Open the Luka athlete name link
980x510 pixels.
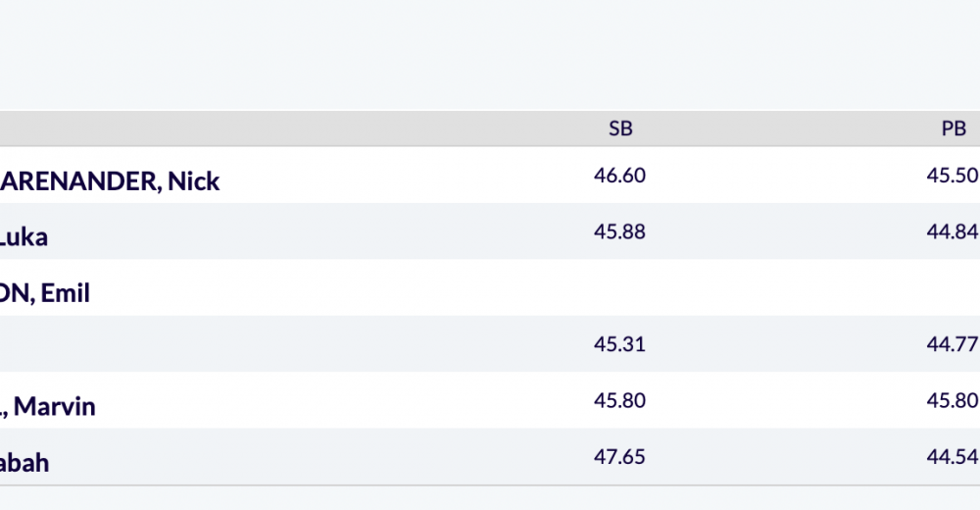[24, 237]
